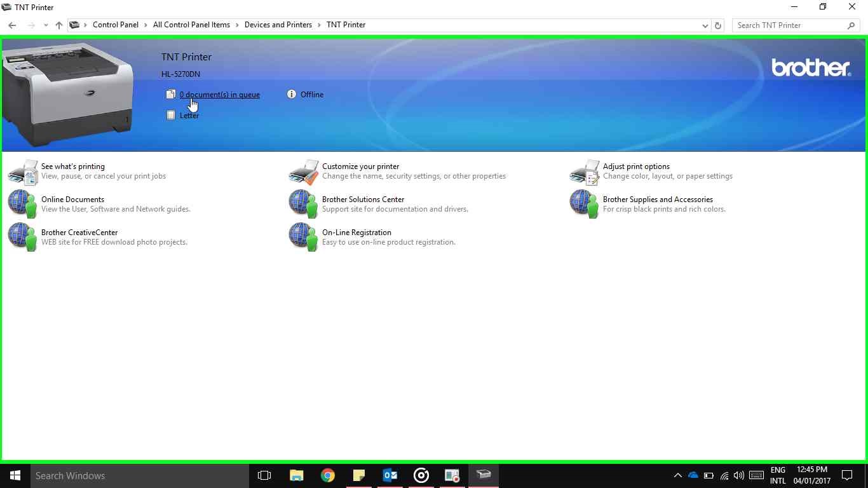The height and width of the screenshot is (488, 868).
Task: Click the Offline status text
Action: tap(312, 95)
